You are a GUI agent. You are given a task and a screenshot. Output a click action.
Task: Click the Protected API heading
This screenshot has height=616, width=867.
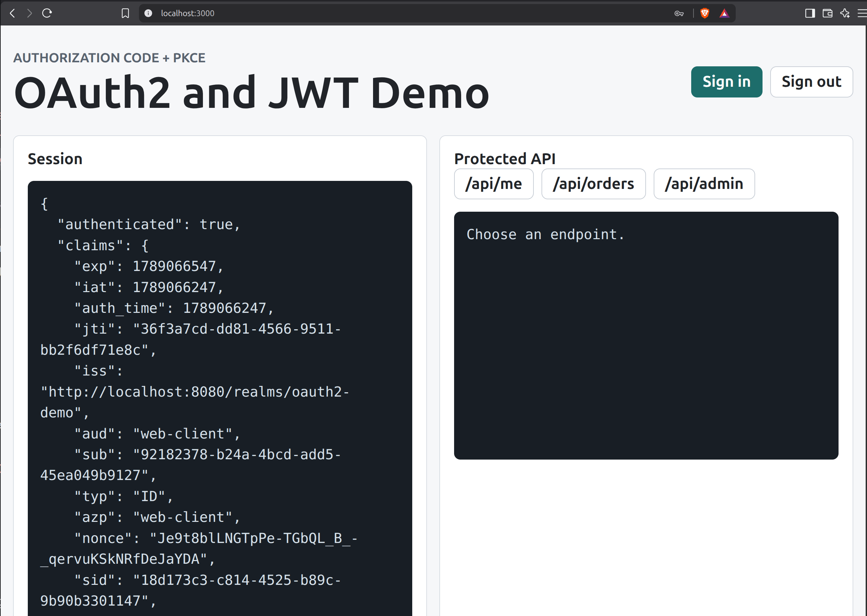pyautogui.click(x=505, y=159)
